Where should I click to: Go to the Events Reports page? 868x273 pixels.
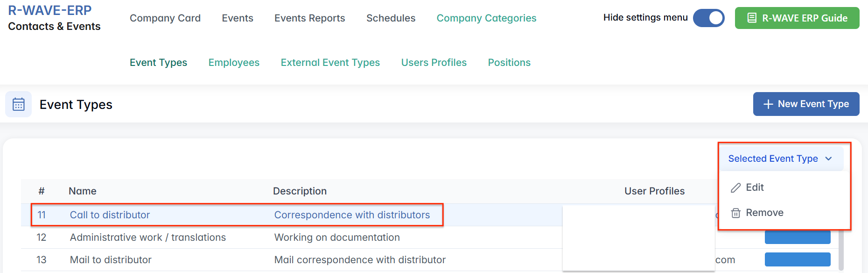pyautogui.click(x=310, y=18)
